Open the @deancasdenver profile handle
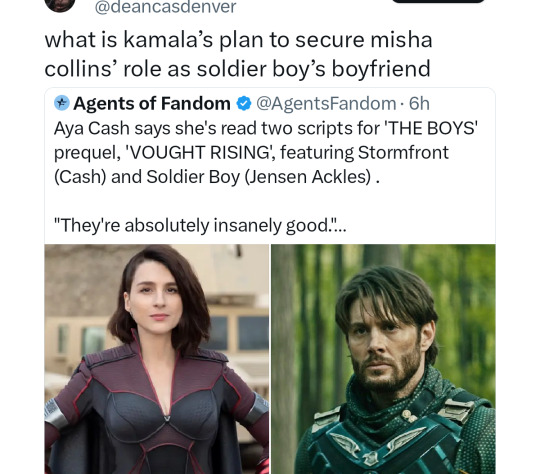 [165, 7]
